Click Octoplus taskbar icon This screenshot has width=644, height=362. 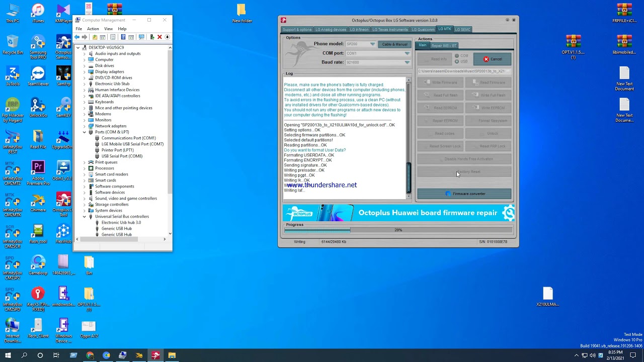(x=155, y=355)
